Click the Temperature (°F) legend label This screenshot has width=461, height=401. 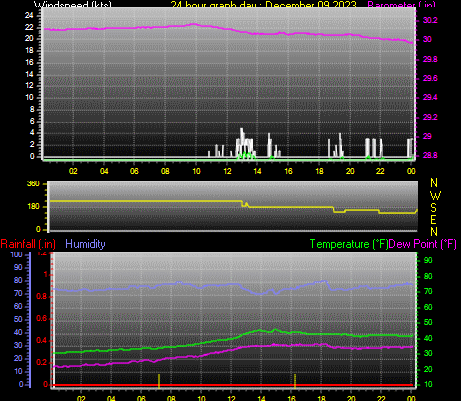click(349, 244)
